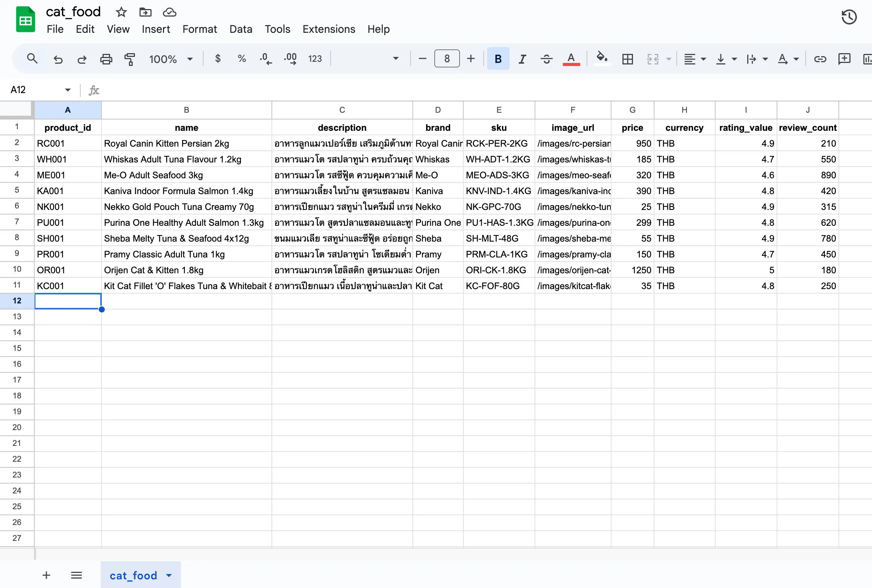Open the 123 number format menu
872x588 pixels.
pyautogui.click(x=315, y=59)
